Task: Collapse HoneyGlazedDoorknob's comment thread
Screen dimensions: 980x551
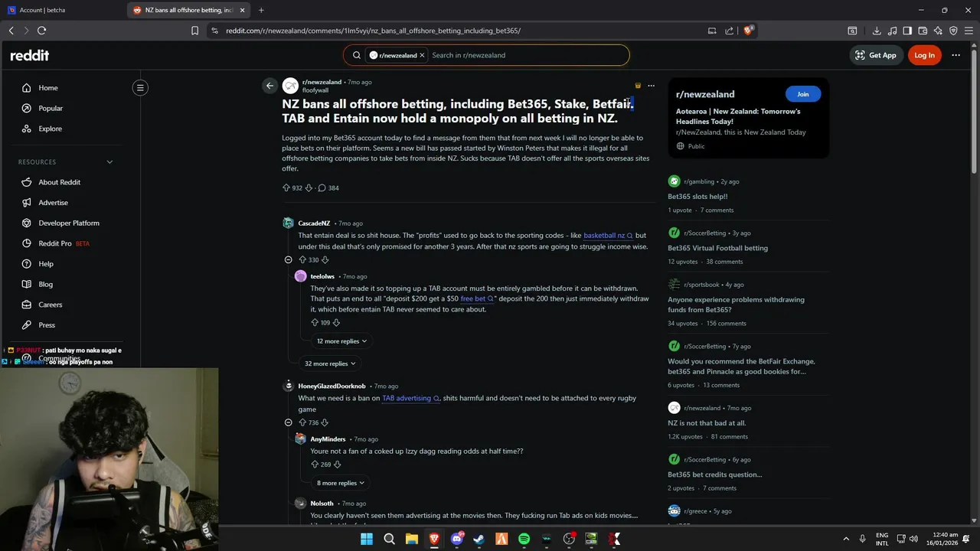Action: click(288, 422)
